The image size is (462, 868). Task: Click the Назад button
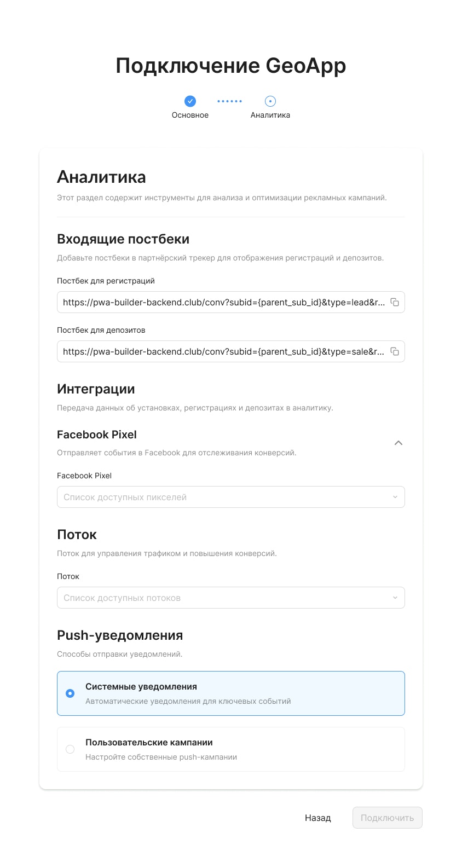(x=317, y=818)
